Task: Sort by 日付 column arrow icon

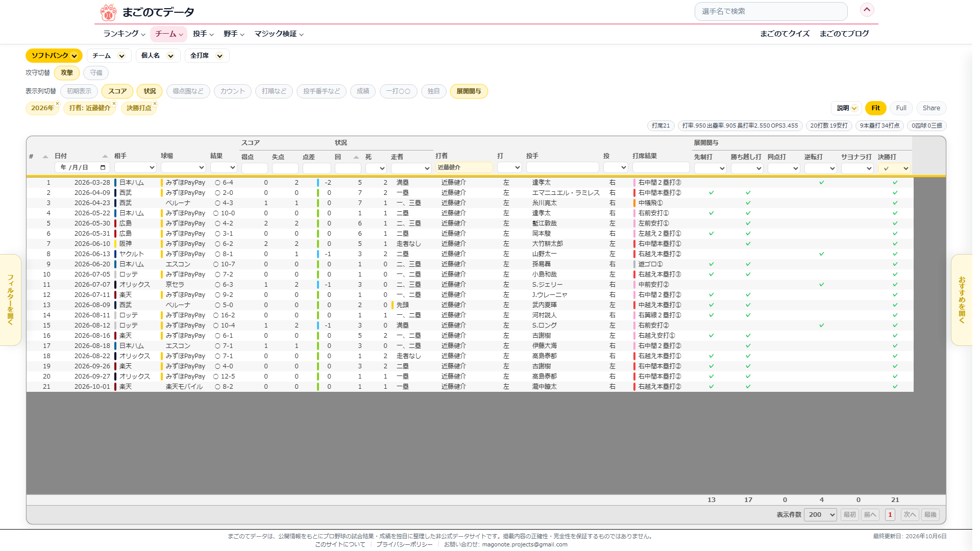Action: (x=105, y=156)
